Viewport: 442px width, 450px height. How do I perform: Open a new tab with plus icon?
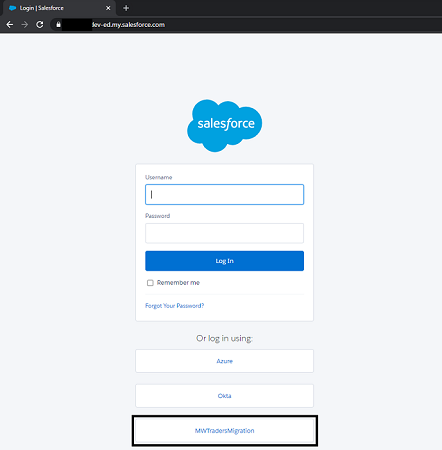point(126,8)
